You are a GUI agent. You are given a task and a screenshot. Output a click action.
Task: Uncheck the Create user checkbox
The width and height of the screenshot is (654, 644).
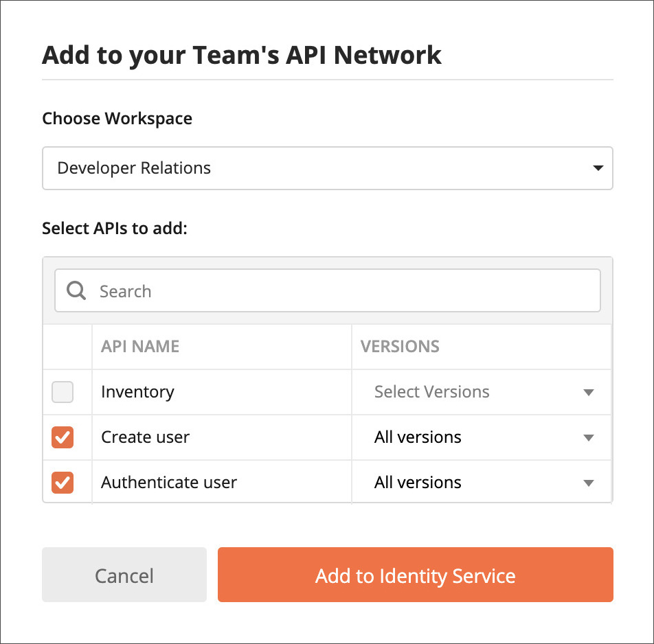[63, 437]
